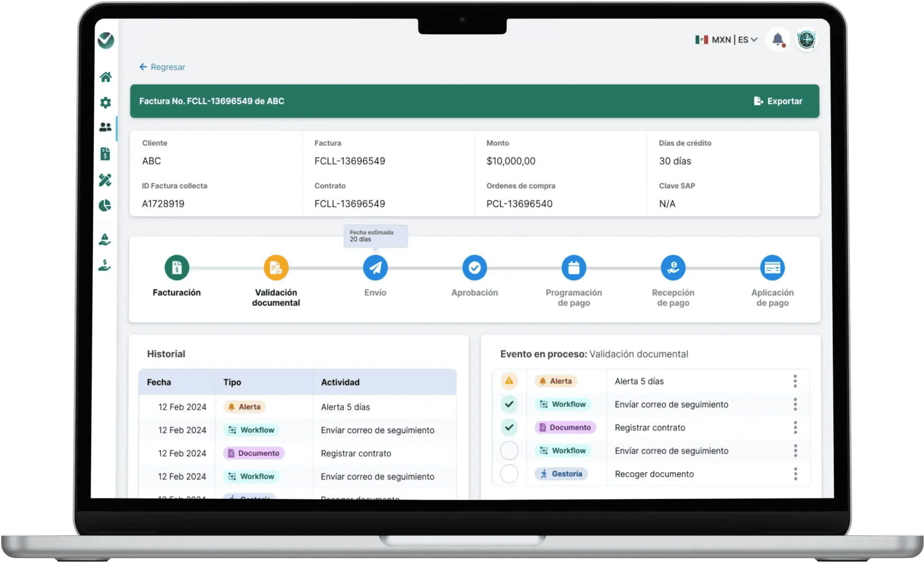The height and width of the screenshot is (562, 924).
Task: Select the users icon in sidebar
Action: click(106, 128)
